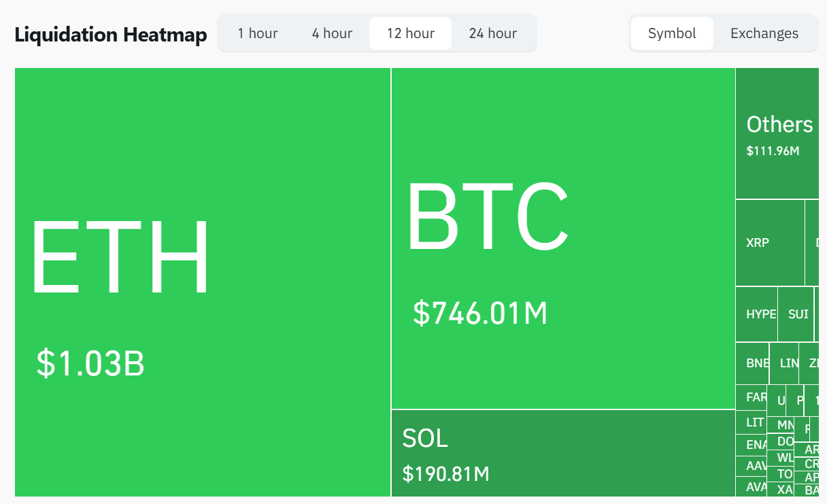Click the XRP heatmap tile
Viewport: 827px width, 504px height.
(769, 243)
